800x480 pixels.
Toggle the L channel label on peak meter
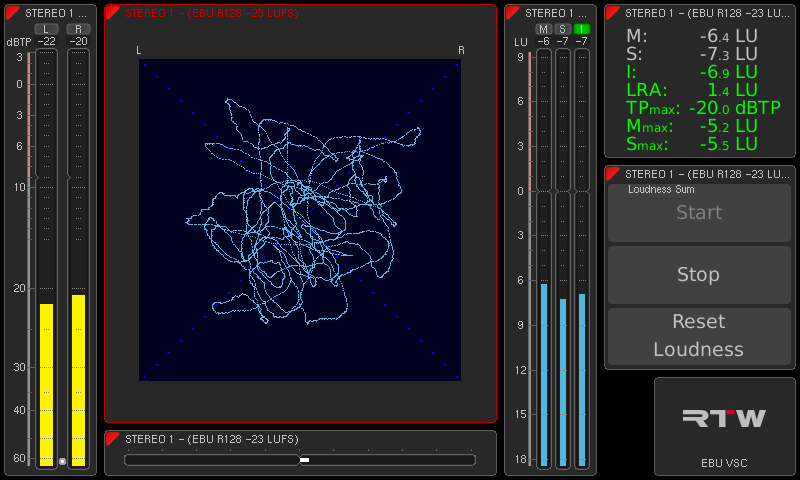(x=46, y=29)
